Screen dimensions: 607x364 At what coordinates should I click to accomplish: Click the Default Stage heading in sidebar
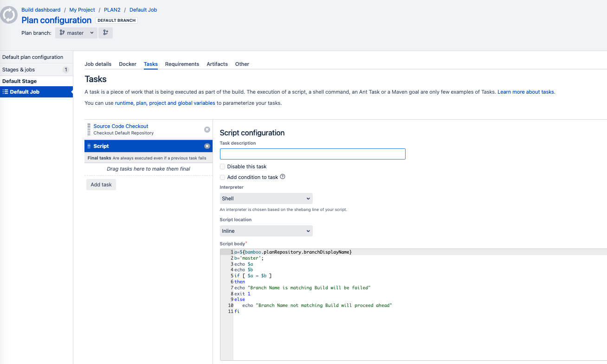pyautogui.click(x=19, y=81)
